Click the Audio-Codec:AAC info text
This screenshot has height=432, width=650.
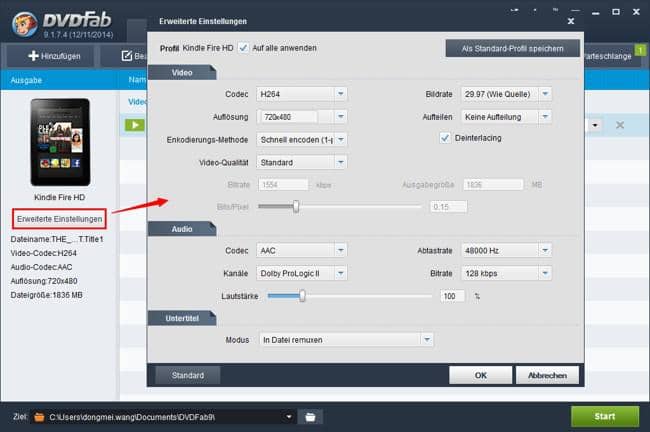(x=41, y=267)
